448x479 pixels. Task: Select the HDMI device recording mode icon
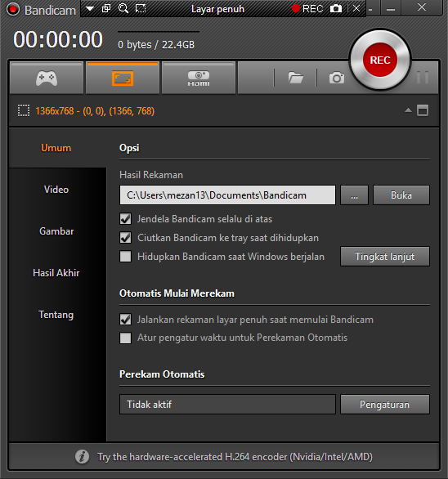pyautogui.click(x=199, y=78)
